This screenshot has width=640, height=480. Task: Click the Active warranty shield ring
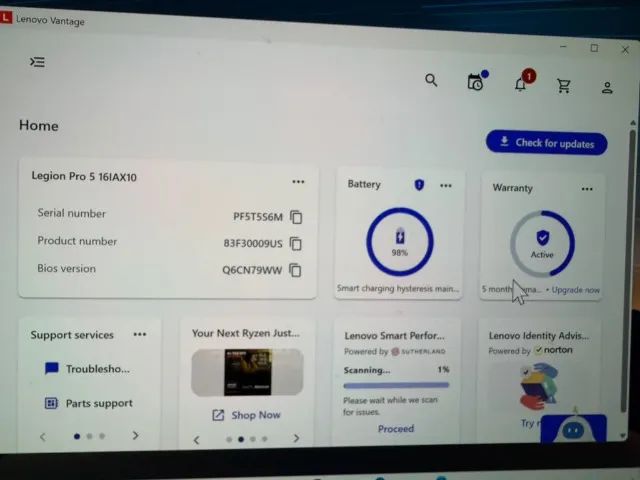(x=542, y=244)
